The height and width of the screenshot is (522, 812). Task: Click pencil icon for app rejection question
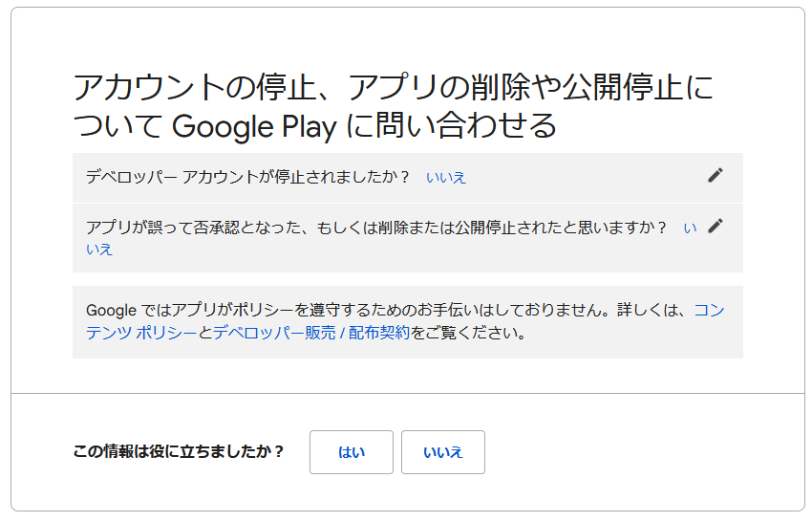pyautogui.click(x=716, y=226)
